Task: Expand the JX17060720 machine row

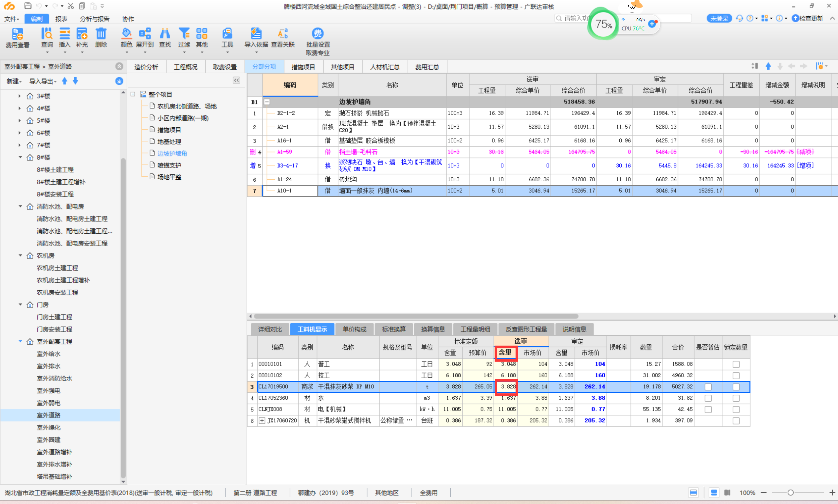Action: point(262,421)
